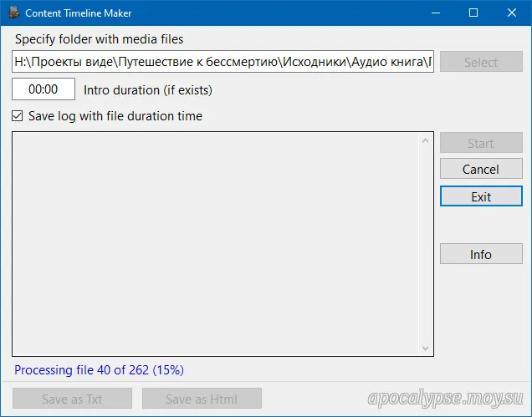Open the Info dialog

click(481, 255)
